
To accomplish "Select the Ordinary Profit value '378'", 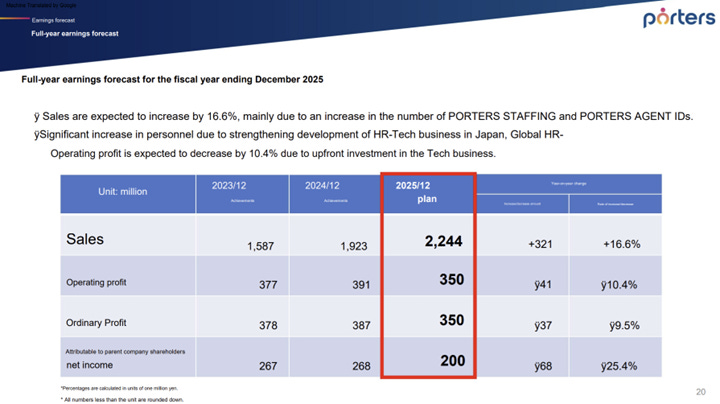I will [x=268, y=325].
